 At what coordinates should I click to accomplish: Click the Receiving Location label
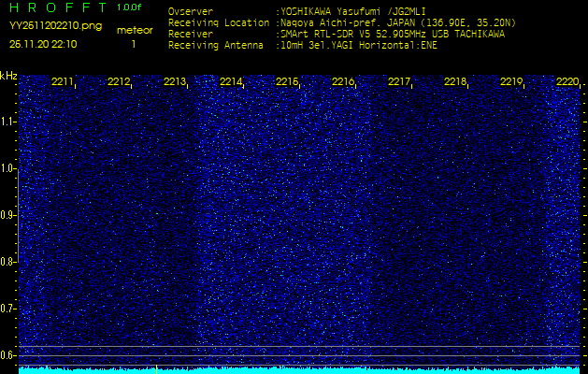(x=219, y=22)
